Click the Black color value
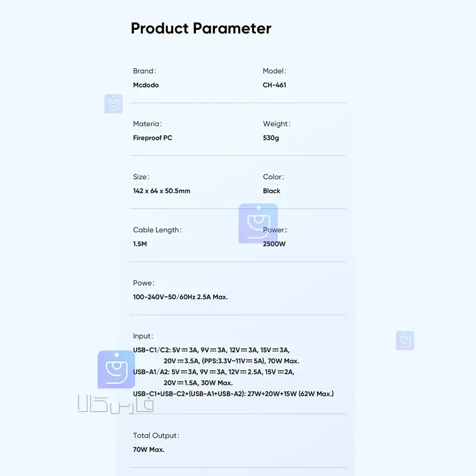The width and height of the screenshot is (476, 476). click(x=271, y=191)
